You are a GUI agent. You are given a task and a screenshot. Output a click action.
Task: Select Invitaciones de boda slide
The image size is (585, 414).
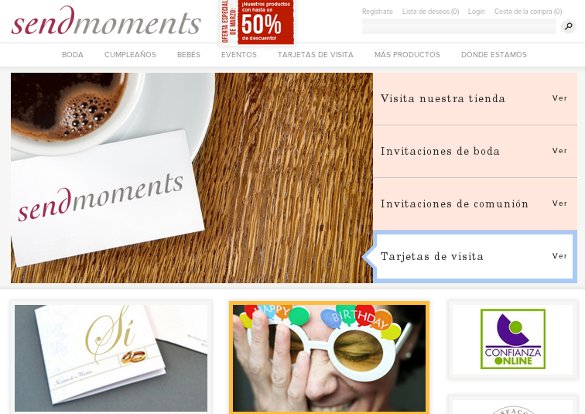tap(475, 151)
